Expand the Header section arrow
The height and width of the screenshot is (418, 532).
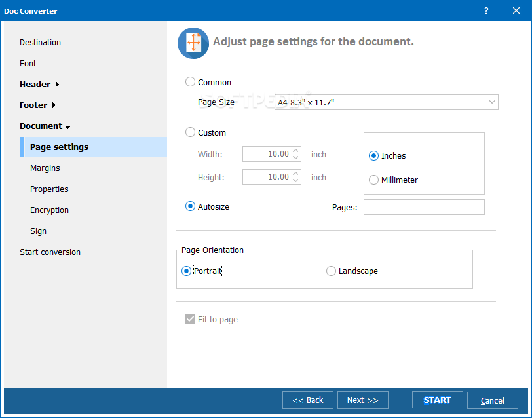(x=57, y=84)
